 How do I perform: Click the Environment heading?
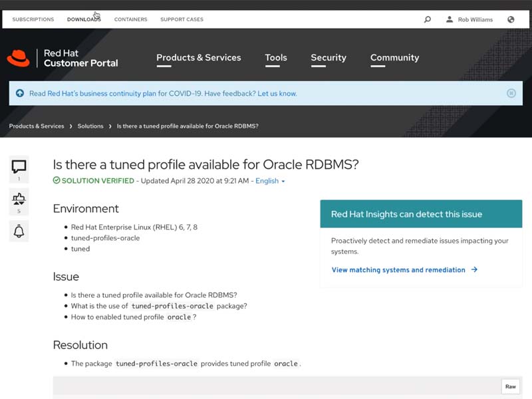click(x=86, y=208)
